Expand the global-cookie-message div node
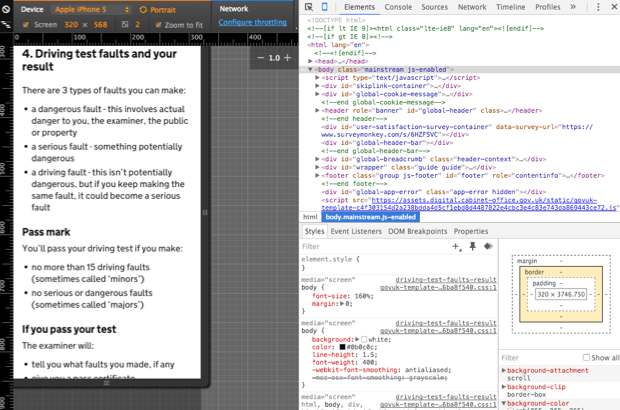The width and height of the screenshot is (620, 410). point(317,94)
